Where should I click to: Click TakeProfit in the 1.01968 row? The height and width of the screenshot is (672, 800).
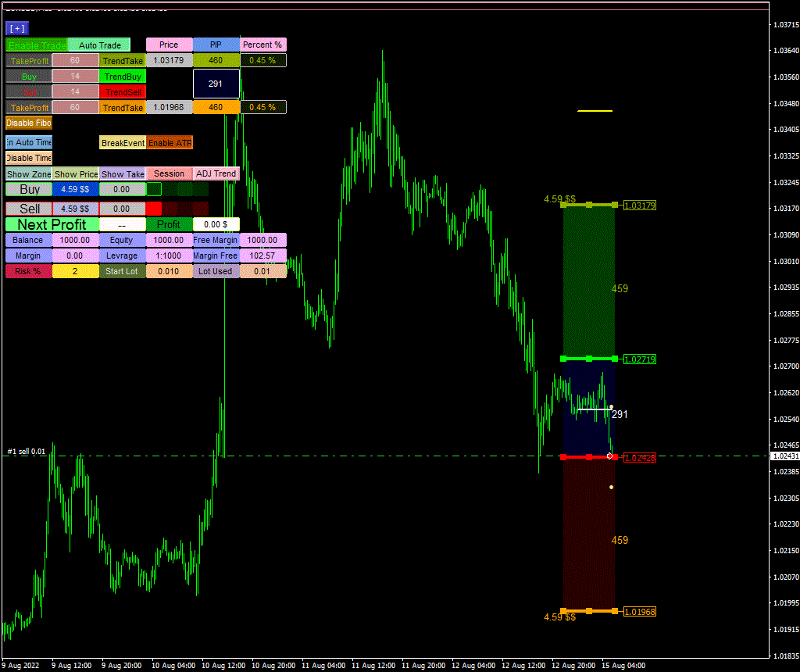[x=29, y=108]
